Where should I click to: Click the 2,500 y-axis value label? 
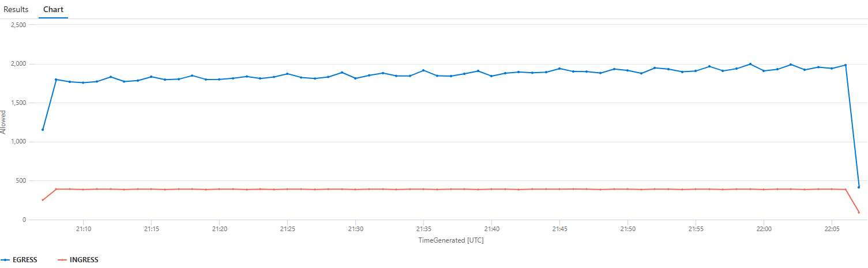point(18,25)
